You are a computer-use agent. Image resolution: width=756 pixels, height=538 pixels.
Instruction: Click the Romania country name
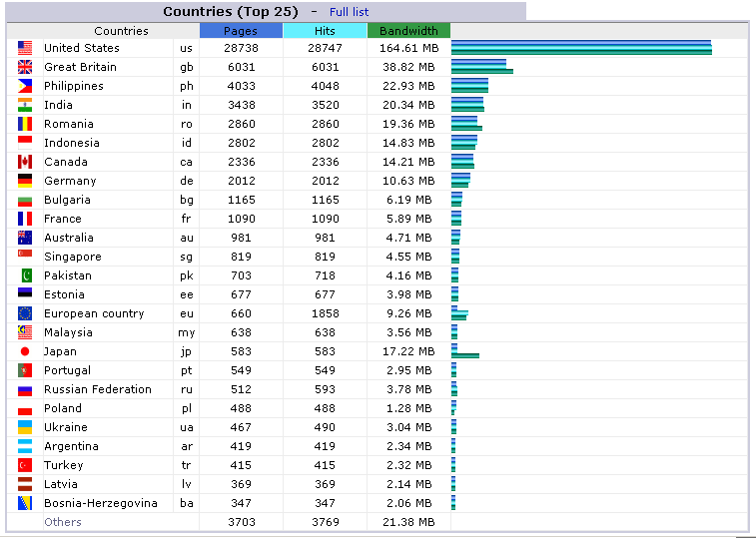[69, 124]
